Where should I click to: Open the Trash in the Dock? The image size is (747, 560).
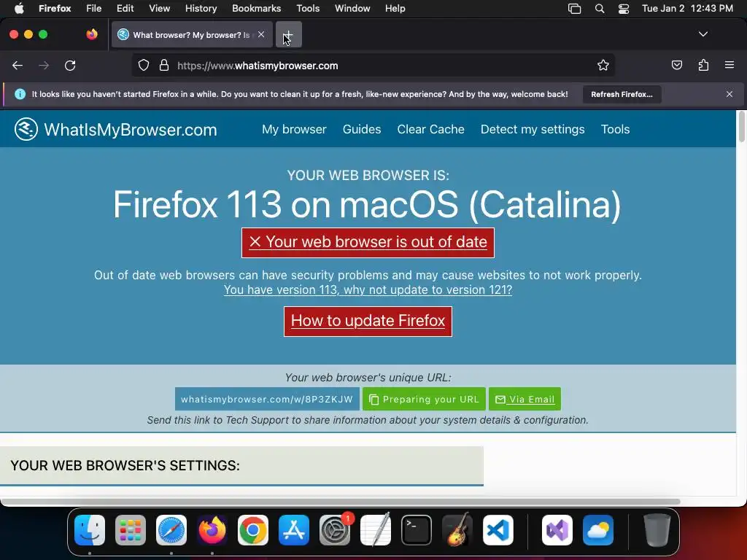[657, 529]
